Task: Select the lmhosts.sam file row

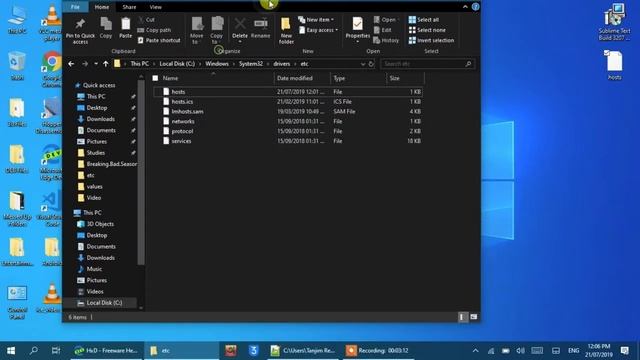Action: coord(288,111)
